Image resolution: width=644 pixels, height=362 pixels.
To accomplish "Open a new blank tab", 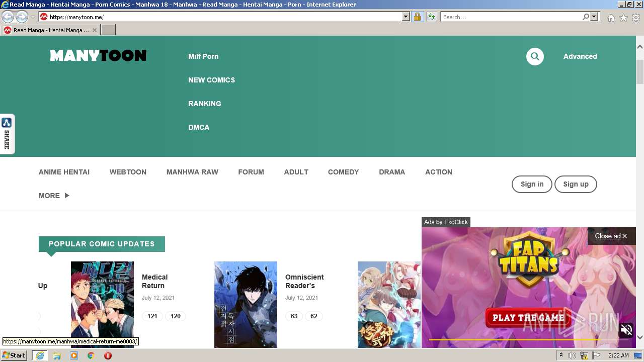I will coord(108,30).
